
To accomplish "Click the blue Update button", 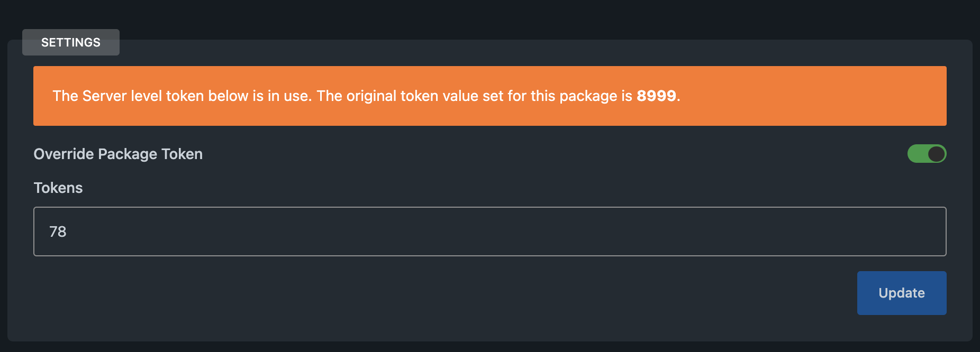I will click(902, 293).
